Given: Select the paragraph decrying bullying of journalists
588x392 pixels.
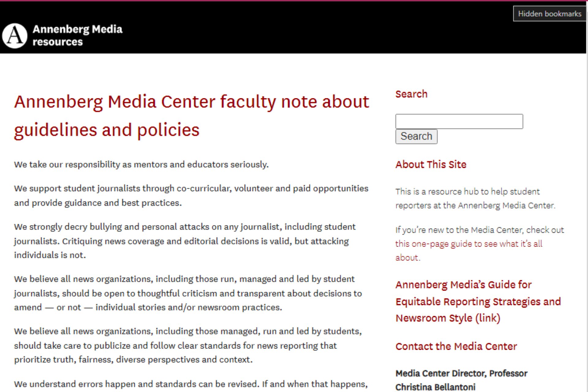Looking at the screenshot, I should (184, 241).
